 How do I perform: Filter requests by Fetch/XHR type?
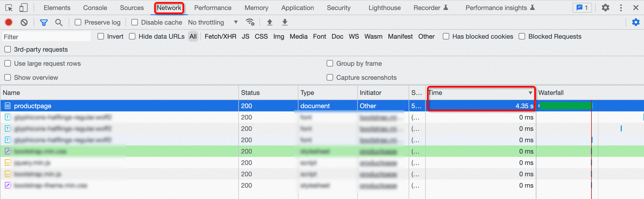tap(220, 37)
